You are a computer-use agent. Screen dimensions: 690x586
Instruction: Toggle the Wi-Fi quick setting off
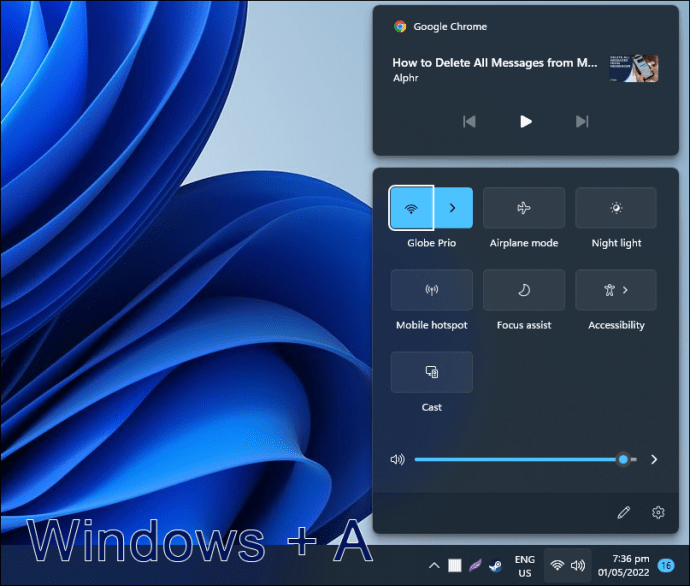pyautogui.click(x=411, y=208)
